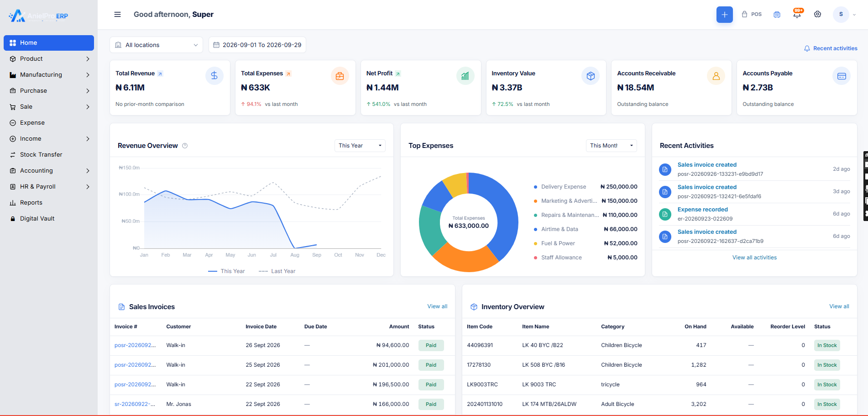Click Marketing & Adverti... legend orange dot
The height and width of the screenshot is (416, 868).
point(535,201)
